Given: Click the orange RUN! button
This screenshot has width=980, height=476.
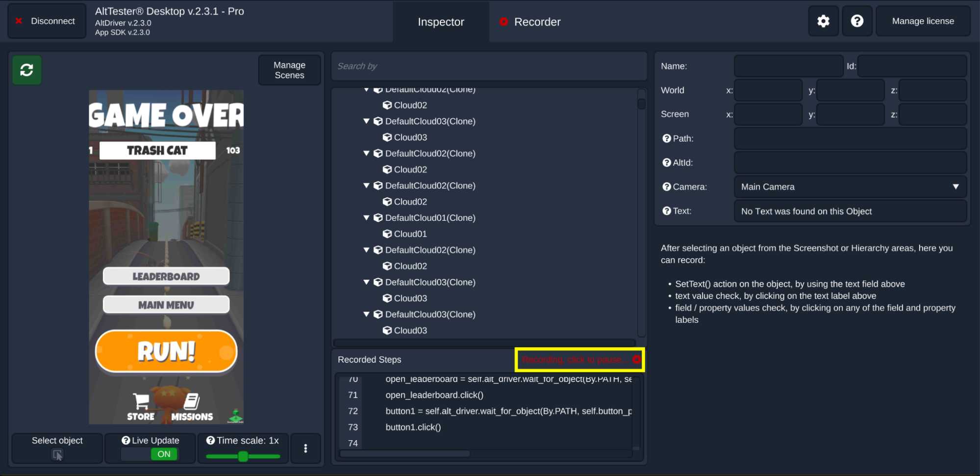Looking at the screenshot, I should coord(166,351).
